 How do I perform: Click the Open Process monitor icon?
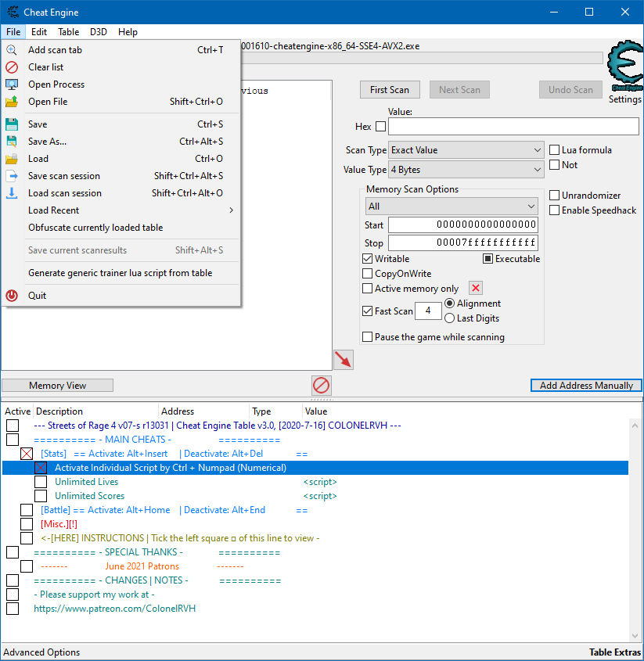pyautogui.click(x=12, y=84)
